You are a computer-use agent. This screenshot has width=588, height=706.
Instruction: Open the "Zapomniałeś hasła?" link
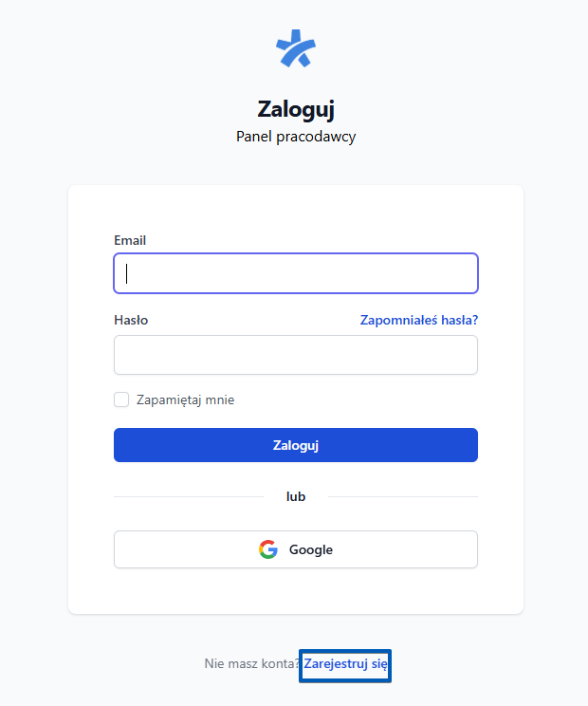418,321
